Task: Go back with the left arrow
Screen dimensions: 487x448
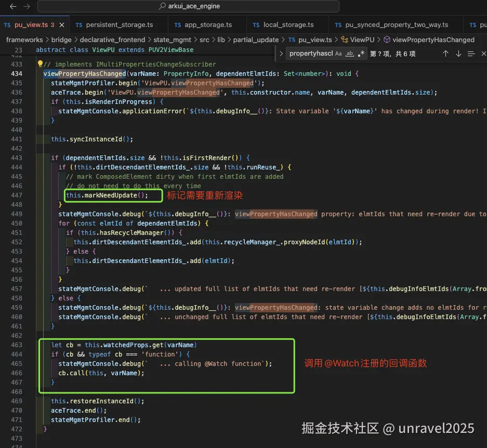Action: pos(13,6)
